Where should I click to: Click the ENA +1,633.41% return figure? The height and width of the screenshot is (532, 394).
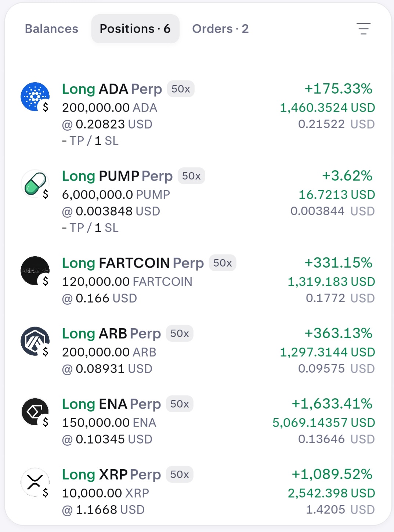coord(332,404)
